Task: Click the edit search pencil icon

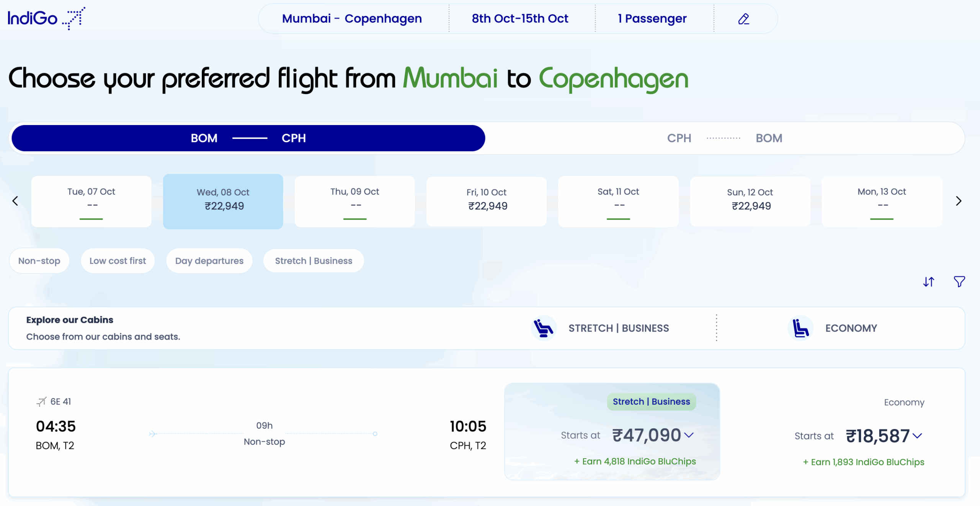Action: pos(743,19)
